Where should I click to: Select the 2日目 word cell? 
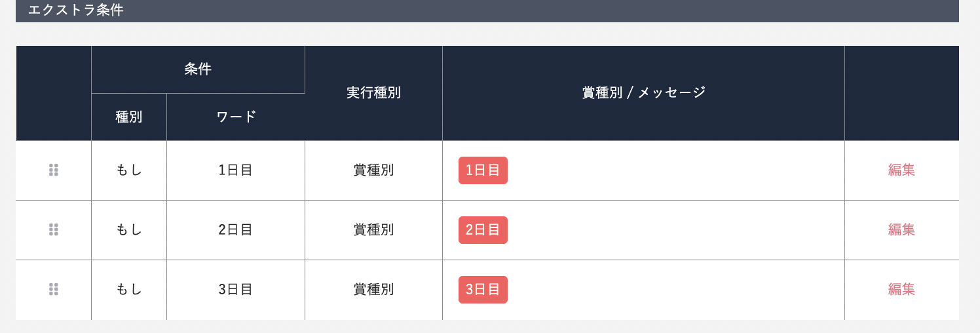click(236, 230)
